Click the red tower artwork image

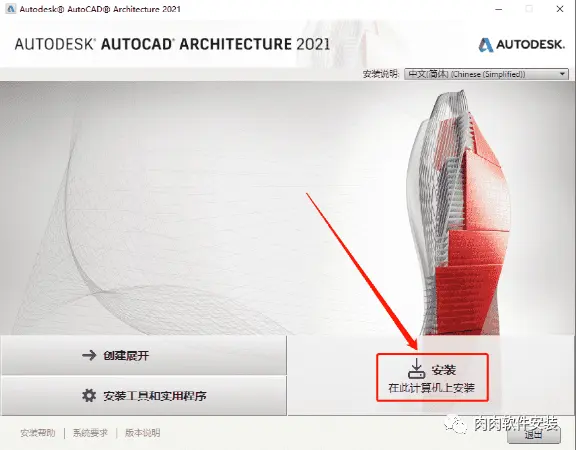[x=459, y=213]
